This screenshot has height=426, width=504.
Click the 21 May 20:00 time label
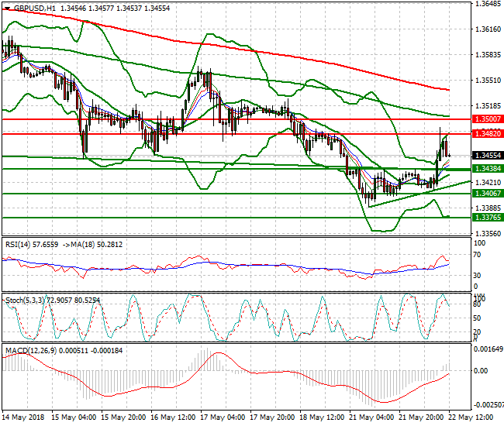(421, 417)
